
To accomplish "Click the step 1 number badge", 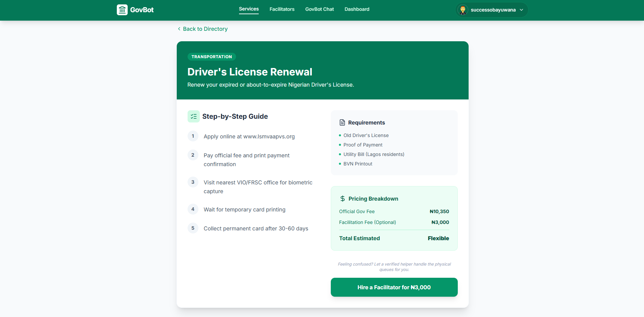I will click(193, 136).
